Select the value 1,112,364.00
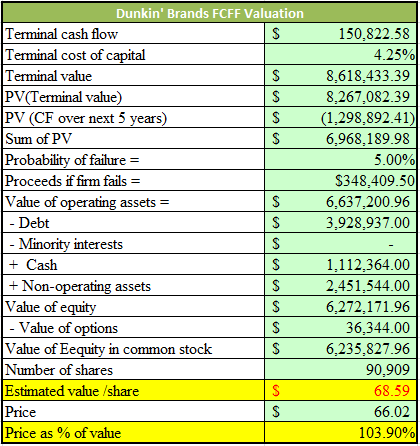The height and width of the screenshot is (446, 420). 368,265
